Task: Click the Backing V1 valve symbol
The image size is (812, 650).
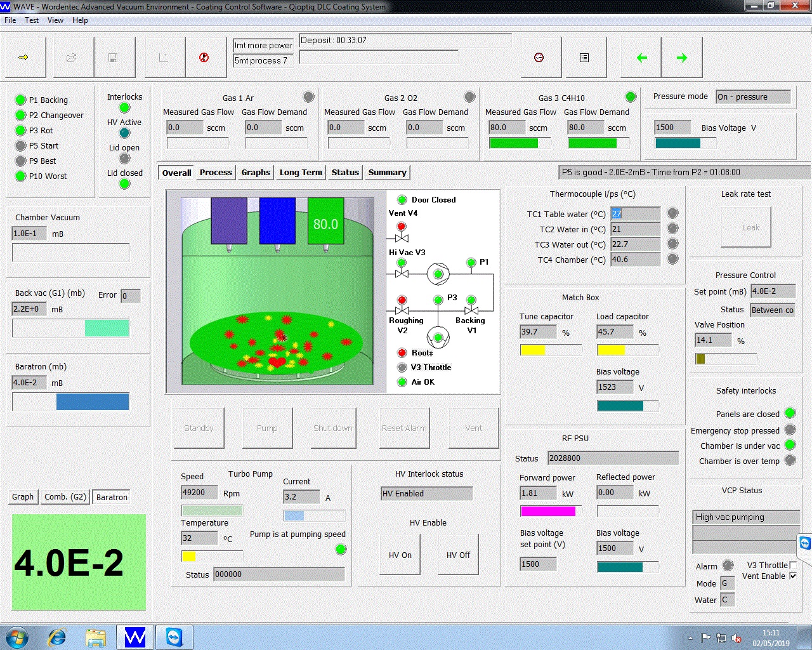Action: 471,310
